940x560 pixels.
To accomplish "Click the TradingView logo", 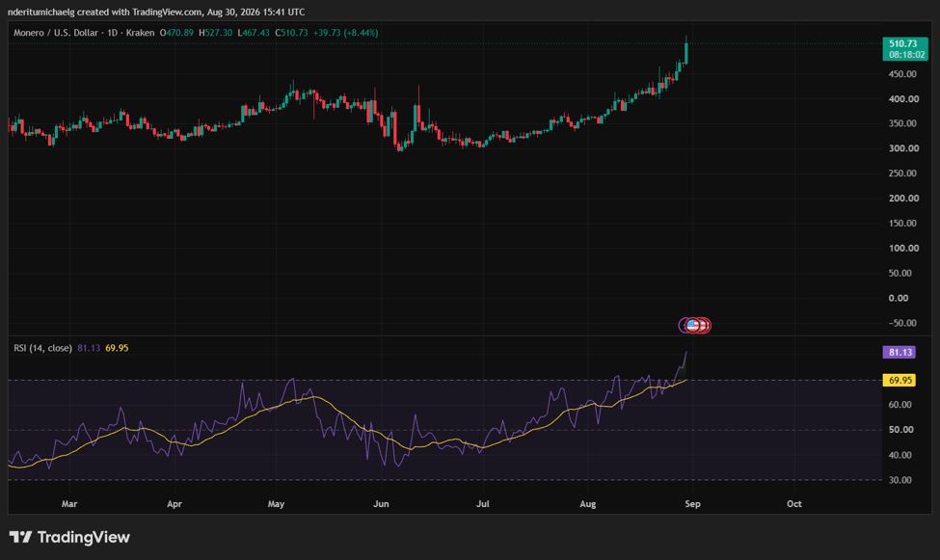I will point(69,537).
